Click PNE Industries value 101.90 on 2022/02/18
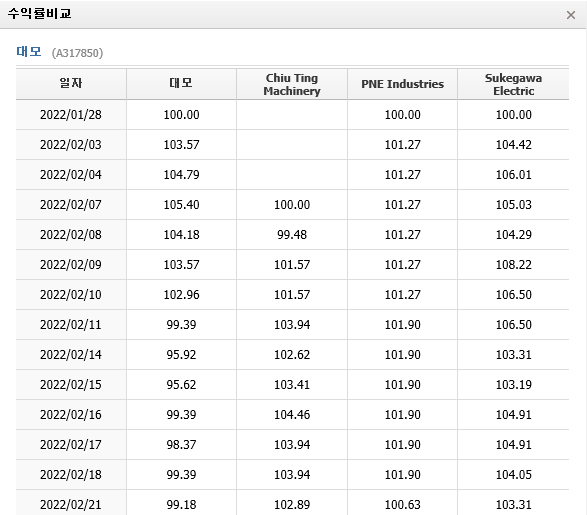The height and width of the screenshot is (515, 587). [402, 474]
